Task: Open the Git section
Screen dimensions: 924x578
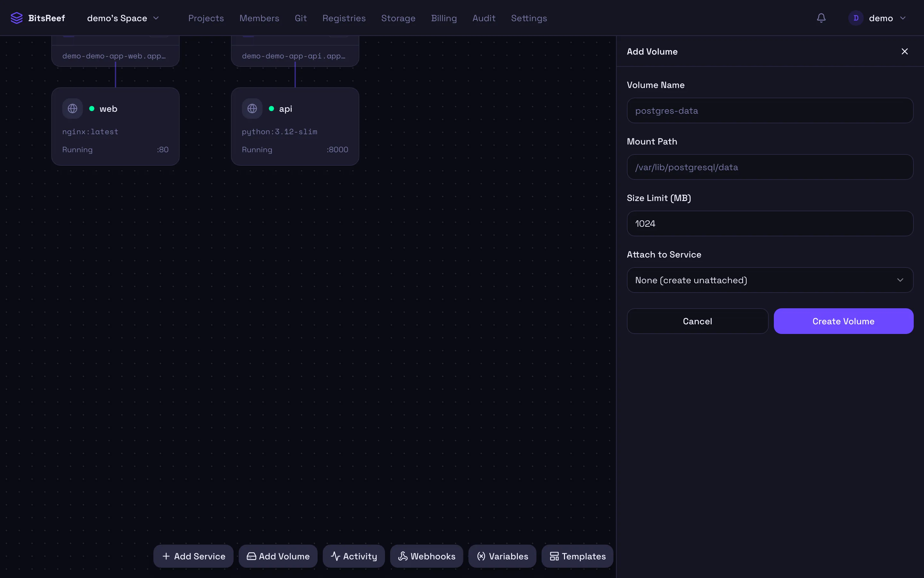Action: pos(301,18)
